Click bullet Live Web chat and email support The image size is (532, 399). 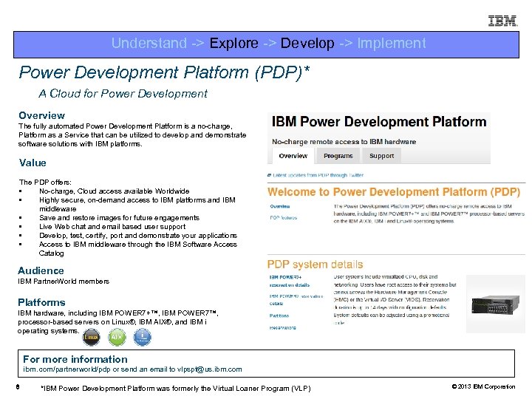[x=112, y=226]
